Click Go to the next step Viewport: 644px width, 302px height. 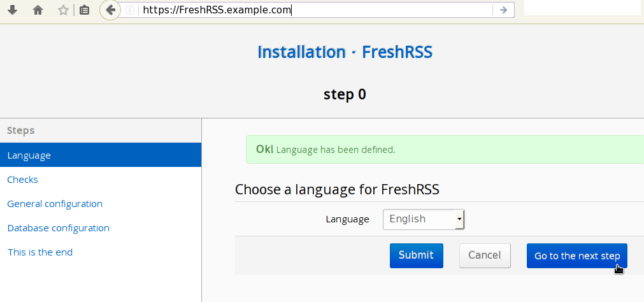click(576, 255)
